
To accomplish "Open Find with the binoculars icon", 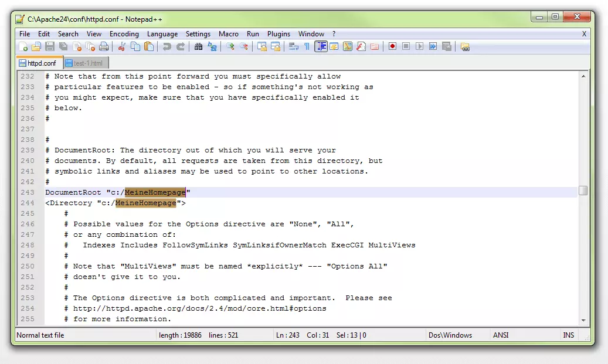I will (x=198, y=46).
